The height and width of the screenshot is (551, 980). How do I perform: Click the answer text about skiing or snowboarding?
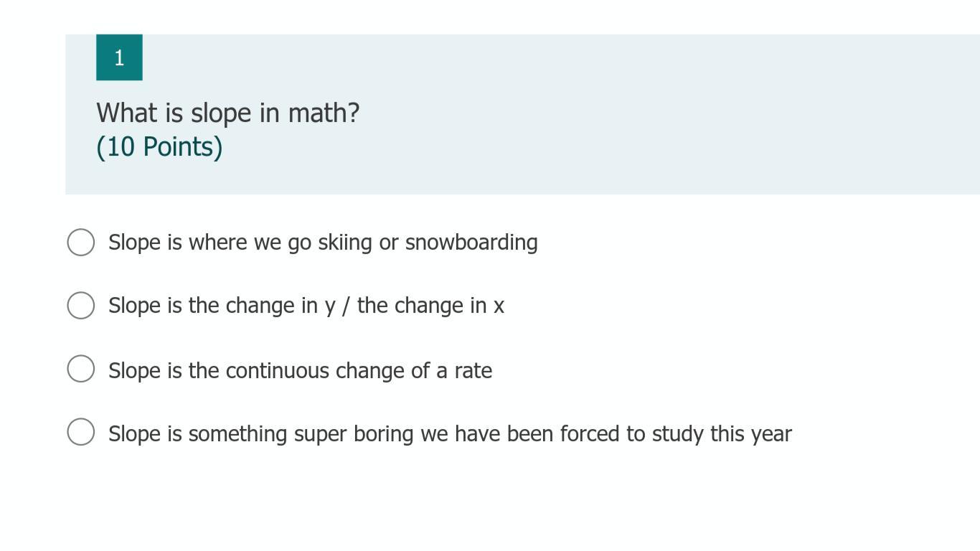click(x=323, y=242)
